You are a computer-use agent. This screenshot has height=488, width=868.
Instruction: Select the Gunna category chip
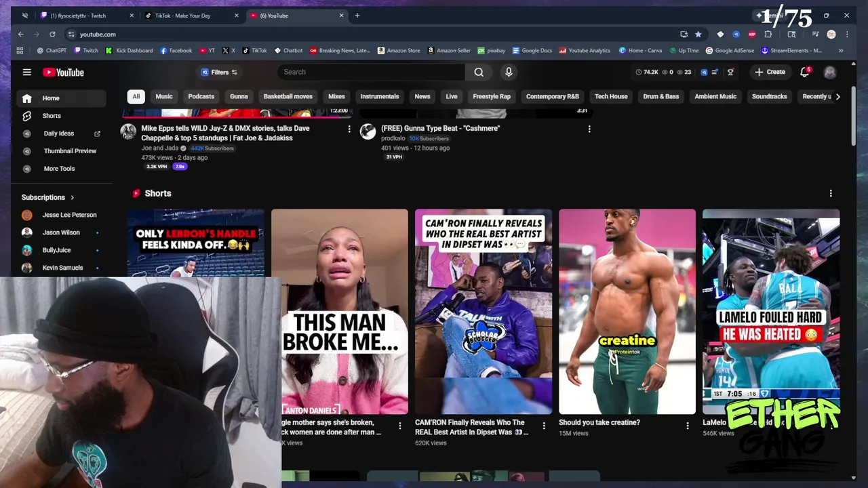point(239,96)
